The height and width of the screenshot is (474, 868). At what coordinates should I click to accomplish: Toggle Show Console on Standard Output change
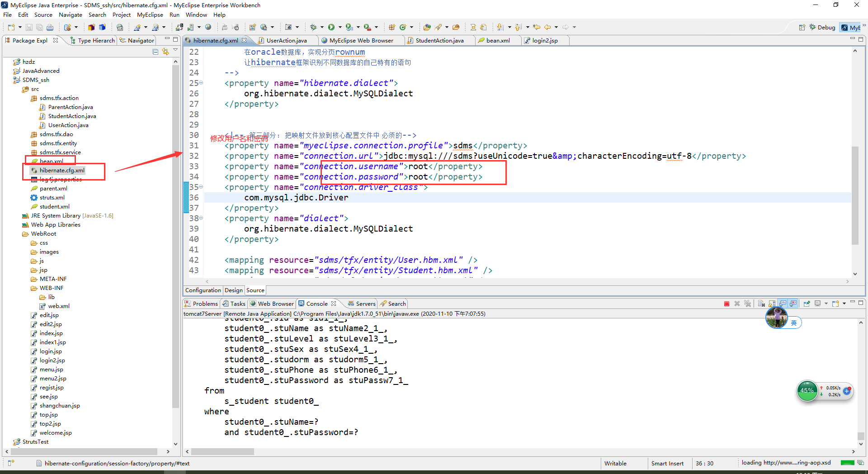pos(783,303)
